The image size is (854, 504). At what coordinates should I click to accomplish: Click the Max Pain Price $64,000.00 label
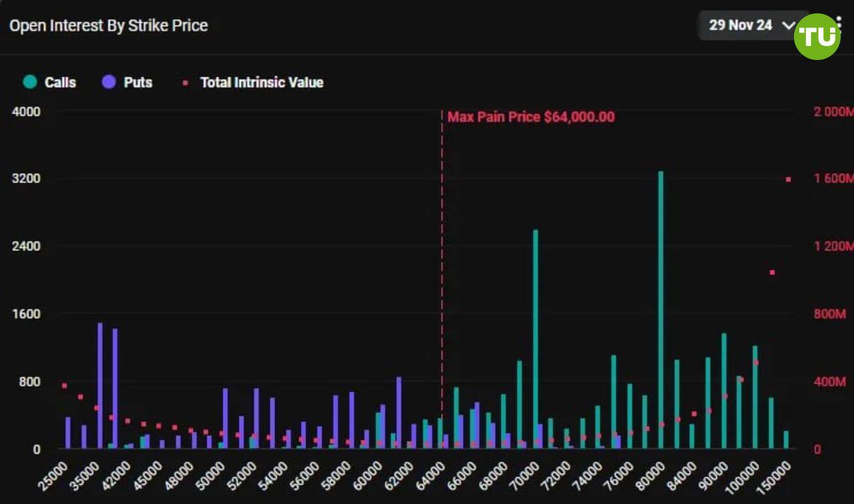click(x=531, y=117)
